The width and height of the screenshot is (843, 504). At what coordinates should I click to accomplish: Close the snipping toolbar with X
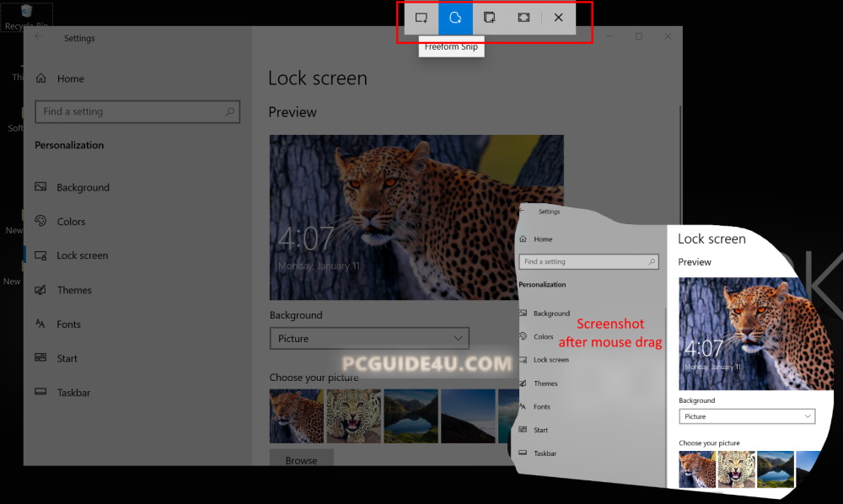(x=558, y=18)
